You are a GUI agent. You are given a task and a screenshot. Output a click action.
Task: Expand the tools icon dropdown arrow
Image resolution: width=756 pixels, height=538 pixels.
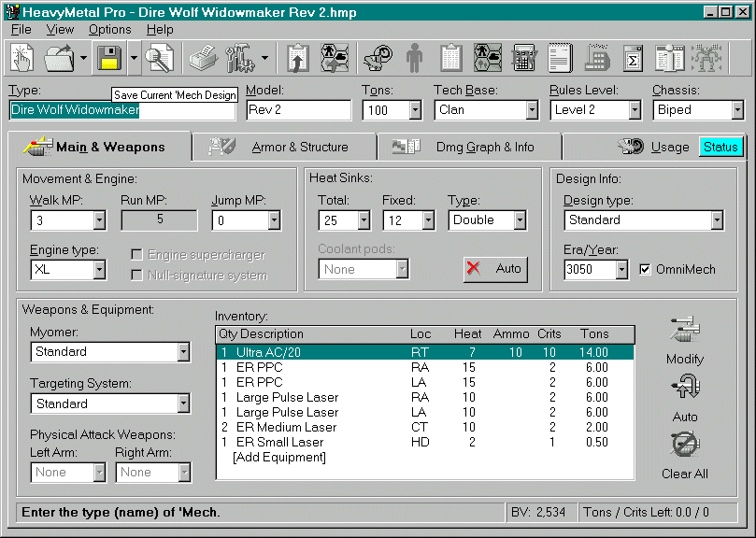tap(264, 58)
